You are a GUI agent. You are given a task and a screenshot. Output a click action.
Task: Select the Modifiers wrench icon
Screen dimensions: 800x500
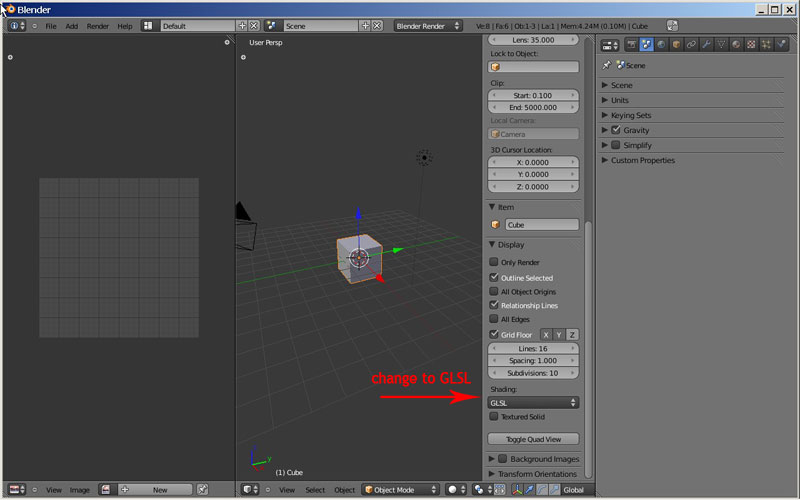(706, 45)
